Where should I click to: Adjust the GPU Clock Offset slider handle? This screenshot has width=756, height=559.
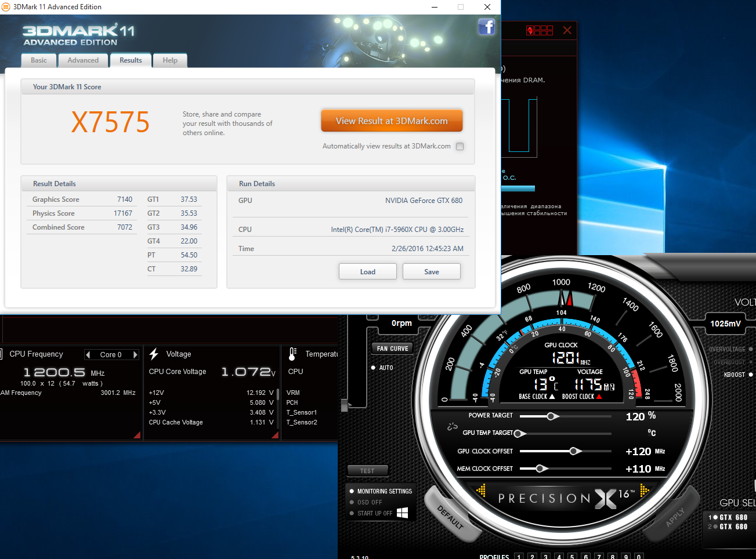point(574,451)
